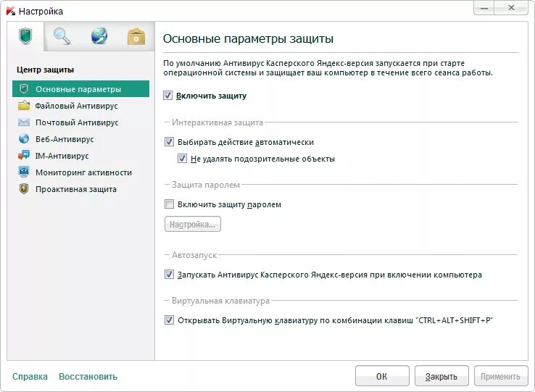Click monitor icon of Мониторинг активности
535x392 pixels.
[x=23, y=172]
